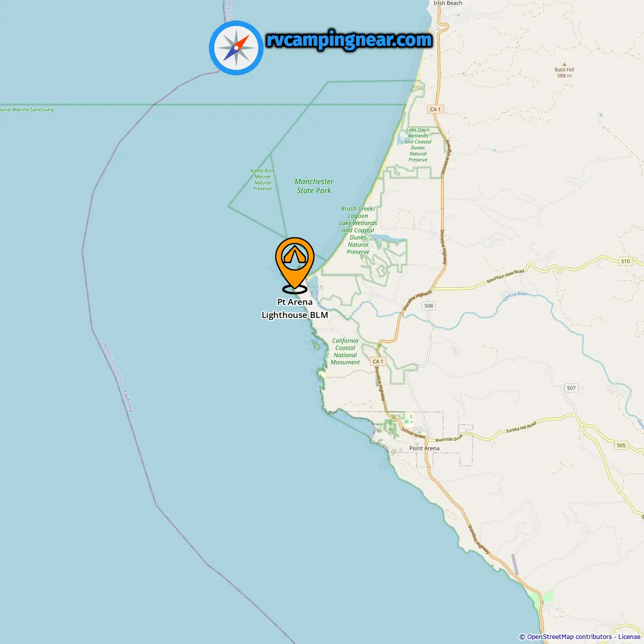Click the Irish Beach place label

pos(448,3)
